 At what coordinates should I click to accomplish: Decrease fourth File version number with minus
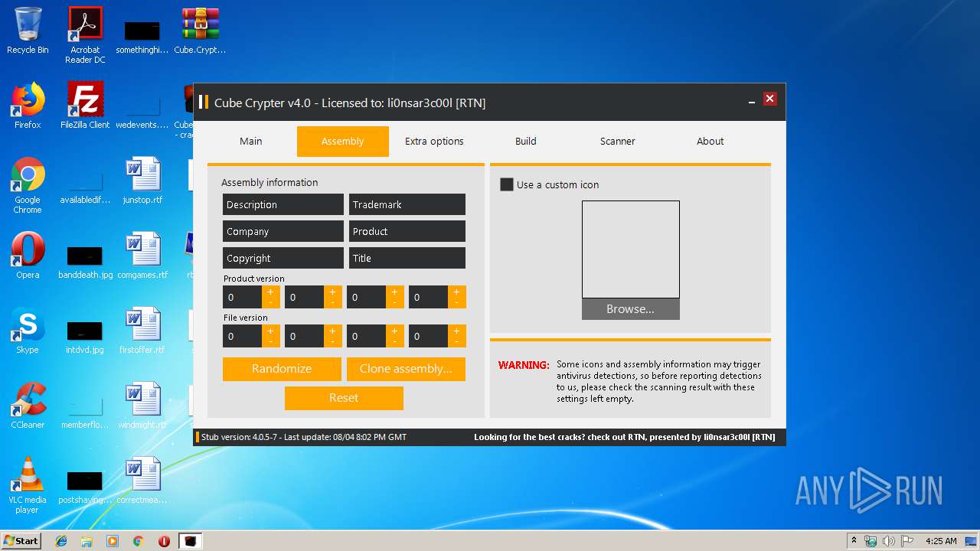coord(457,342)
